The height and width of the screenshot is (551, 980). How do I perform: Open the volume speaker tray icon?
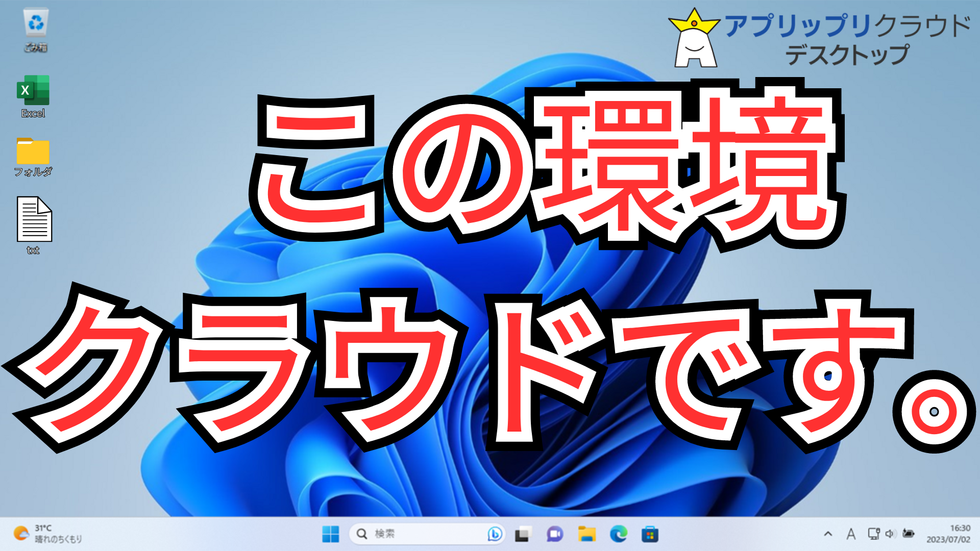[x=891, y=534]
